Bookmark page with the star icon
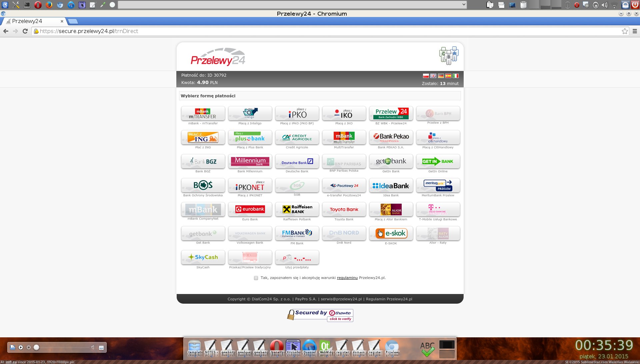 (x=625, y=31)
